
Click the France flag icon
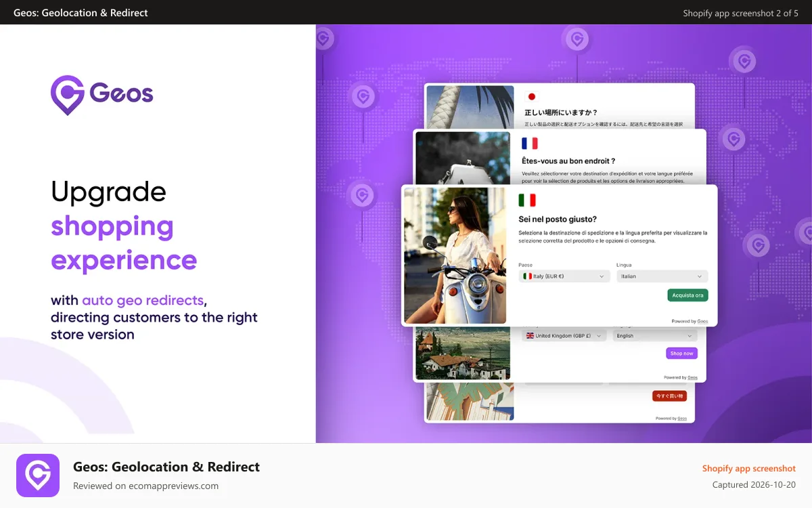click(x=529, y=143)
